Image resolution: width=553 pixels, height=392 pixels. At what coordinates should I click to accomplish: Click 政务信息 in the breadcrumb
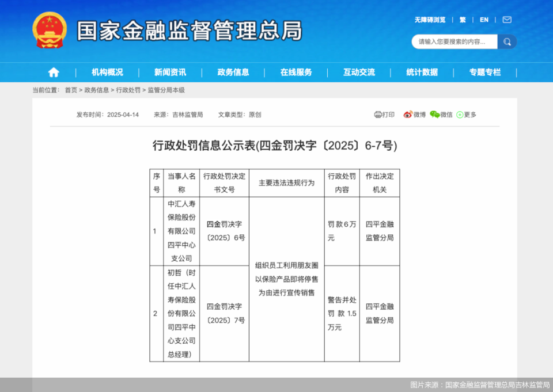coord(97,90)
